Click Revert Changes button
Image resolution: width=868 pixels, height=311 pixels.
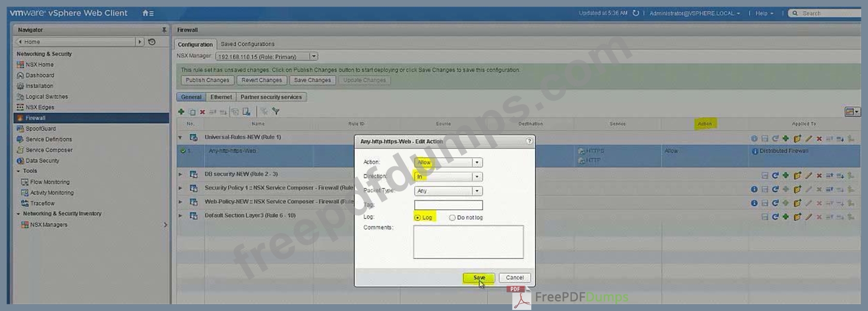pyautogui.click(x=261, y=80)
